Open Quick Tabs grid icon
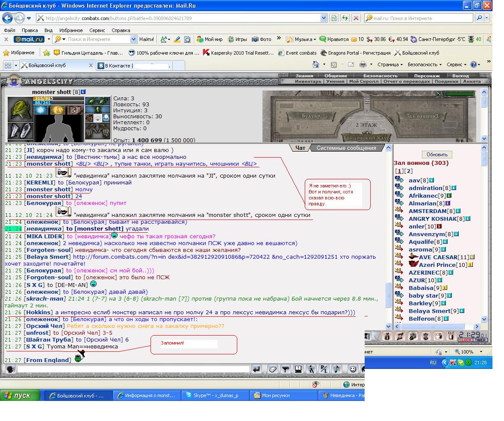 click(8, 65)
